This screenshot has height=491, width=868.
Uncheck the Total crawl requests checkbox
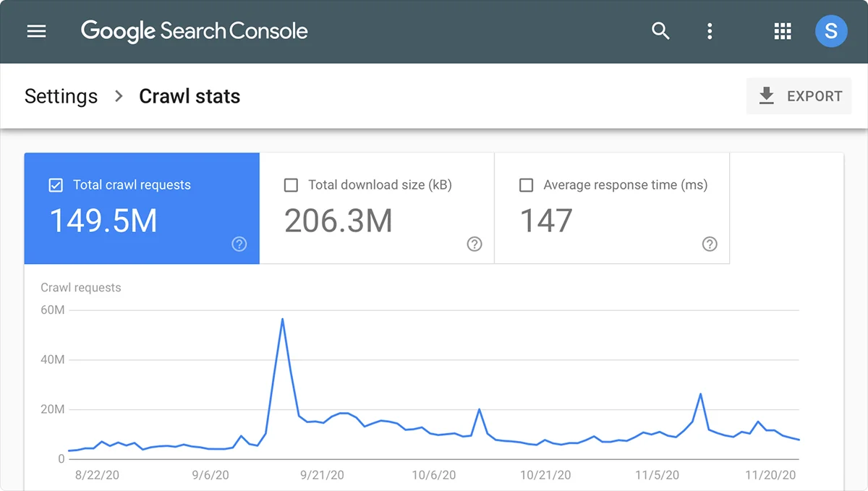56,185
